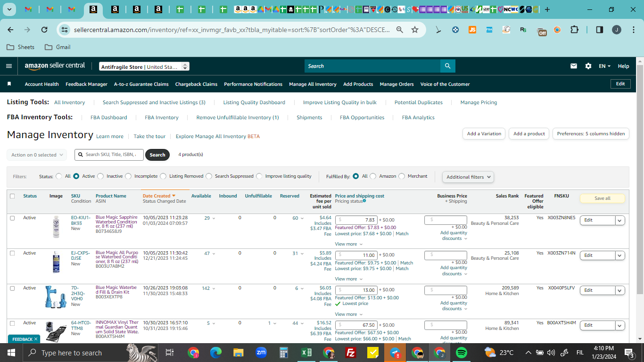Select Fulfilled By Amazon radio button
This screenshot has height=362, width=644.
click(373, 176)
